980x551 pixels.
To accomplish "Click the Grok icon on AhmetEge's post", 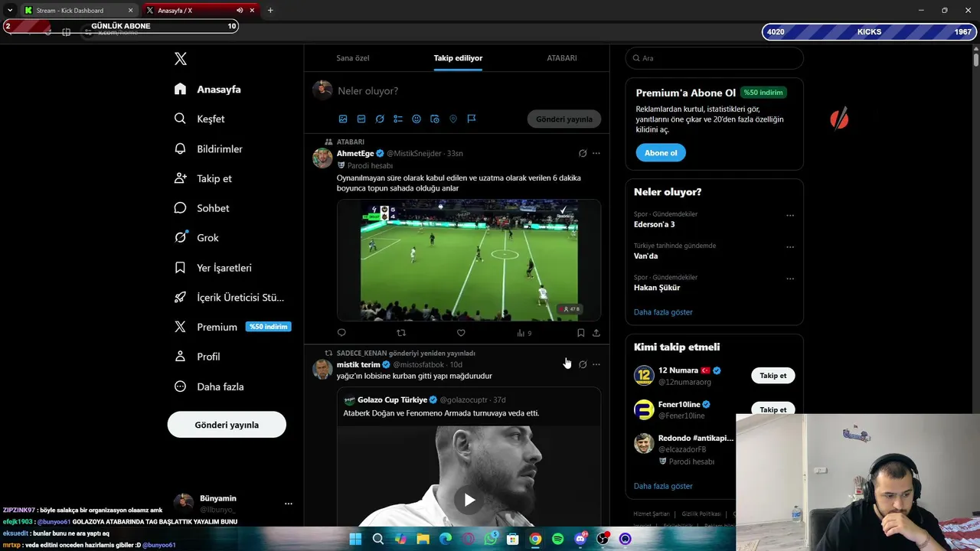I will 583,153.
